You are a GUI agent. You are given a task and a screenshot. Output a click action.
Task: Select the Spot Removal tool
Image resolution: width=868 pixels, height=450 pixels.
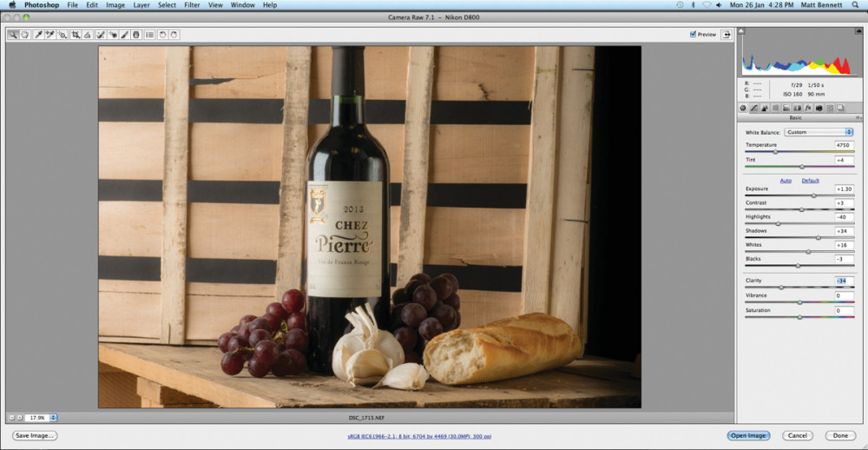[101, 35]
